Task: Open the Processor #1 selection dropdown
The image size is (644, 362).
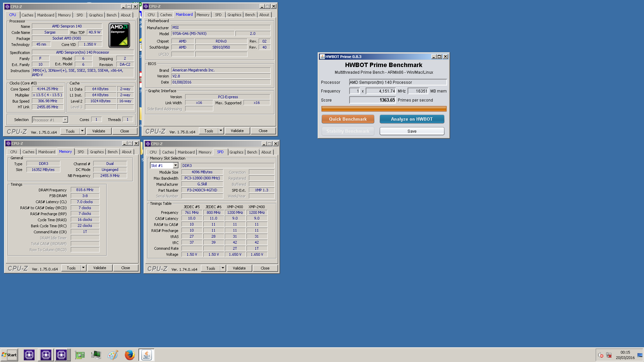Action: 65,120
